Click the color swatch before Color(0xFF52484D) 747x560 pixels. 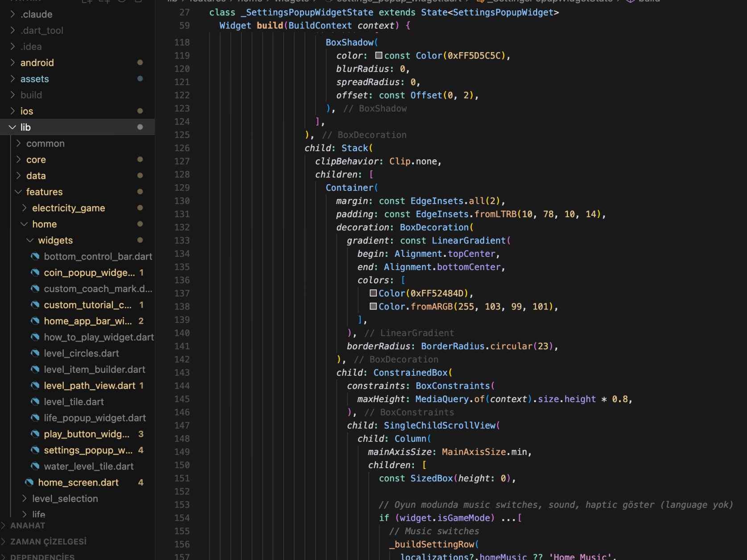click(x=373, y=293)
